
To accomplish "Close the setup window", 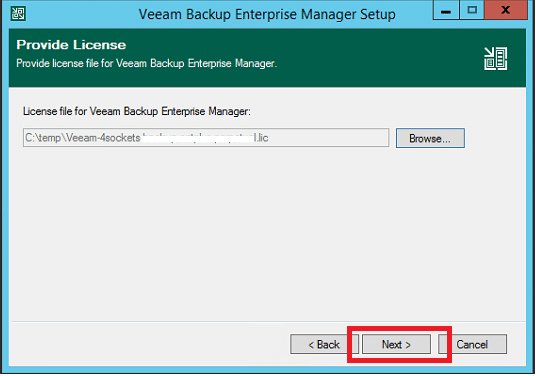I will click(506, 10).
